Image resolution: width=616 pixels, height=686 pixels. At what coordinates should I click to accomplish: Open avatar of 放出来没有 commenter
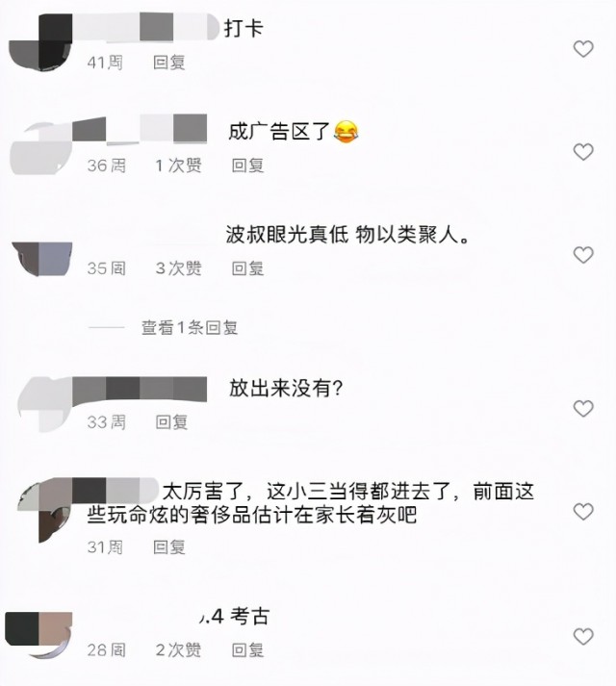click(44, 404)
